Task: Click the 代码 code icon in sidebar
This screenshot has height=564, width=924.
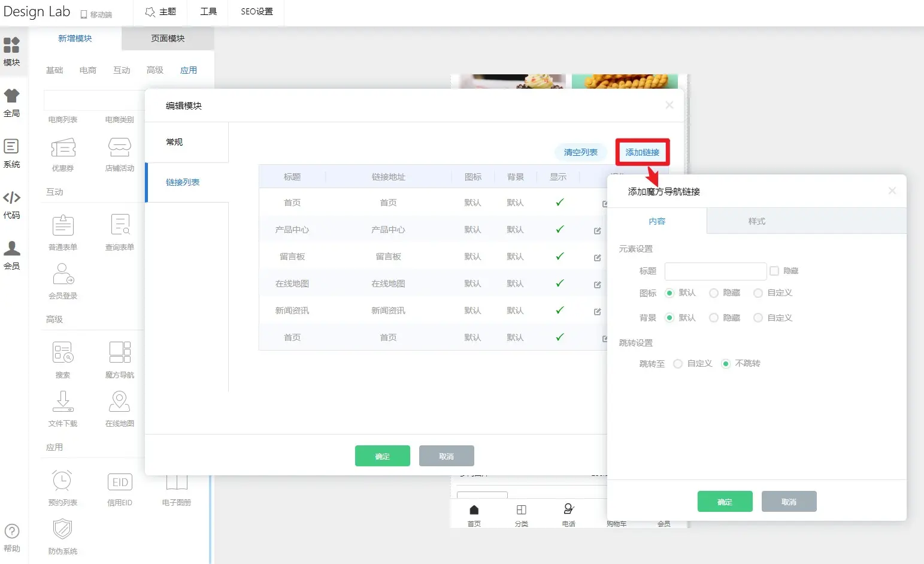Action: 11,198
